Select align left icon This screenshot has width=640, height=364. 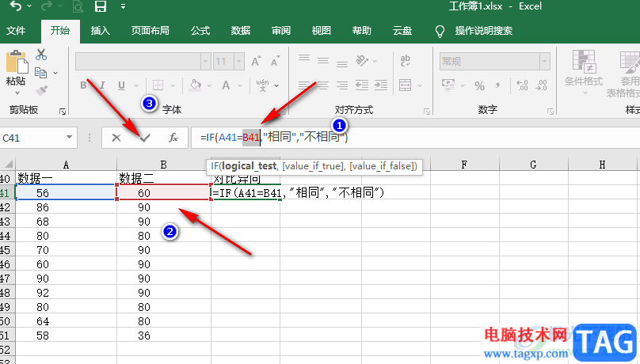coord(304,85)
